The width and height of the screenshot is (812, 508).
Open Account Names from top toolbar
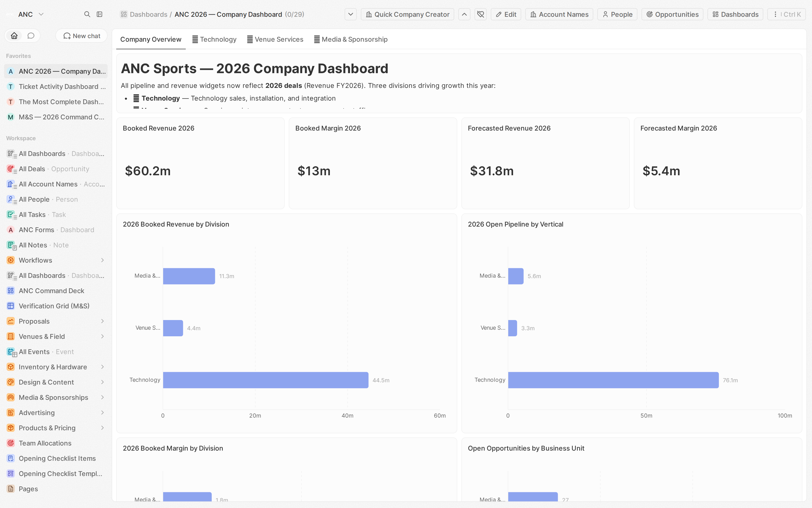[559, 14]
